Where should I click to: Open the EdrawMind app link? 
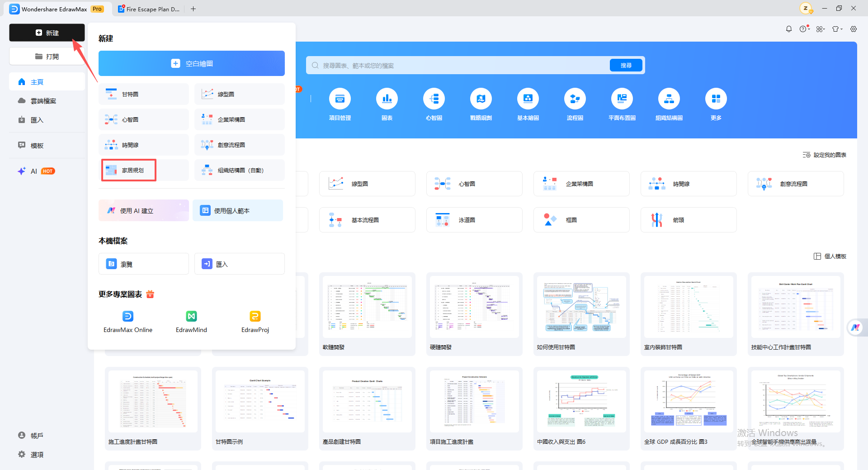click(x=191, y=322)
